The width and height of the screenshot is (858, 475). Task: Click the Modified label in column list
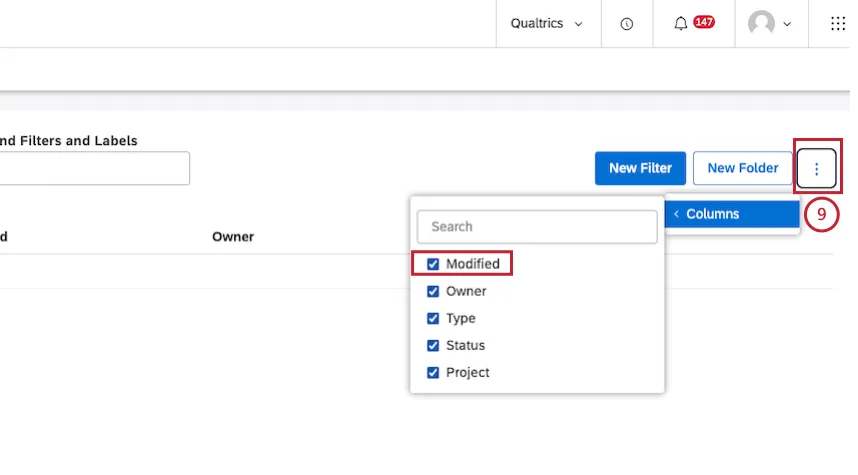473,264
